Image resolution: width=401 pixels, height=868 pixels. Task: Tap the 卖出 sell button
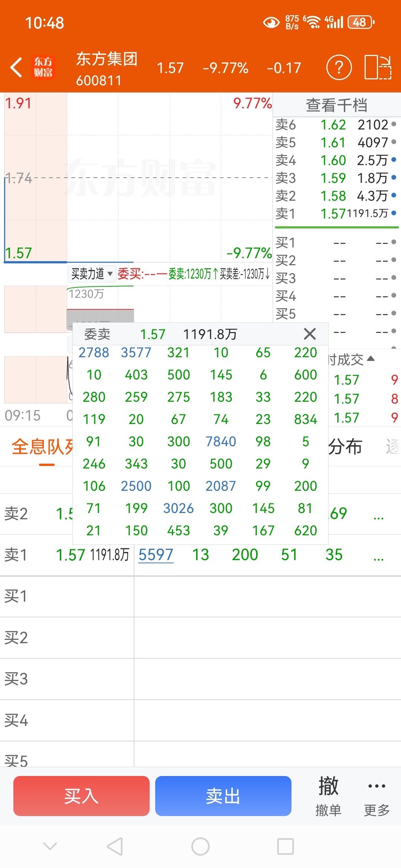point(223,796)
